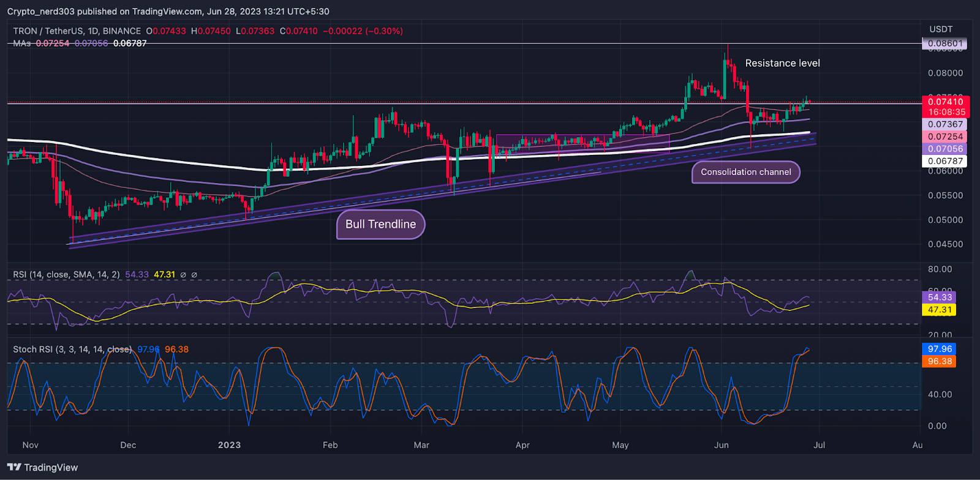Click the 0.00 level on Stoch RSI axis
The width and height of the screenshot is (980, 480).
(x=937, y=426)
